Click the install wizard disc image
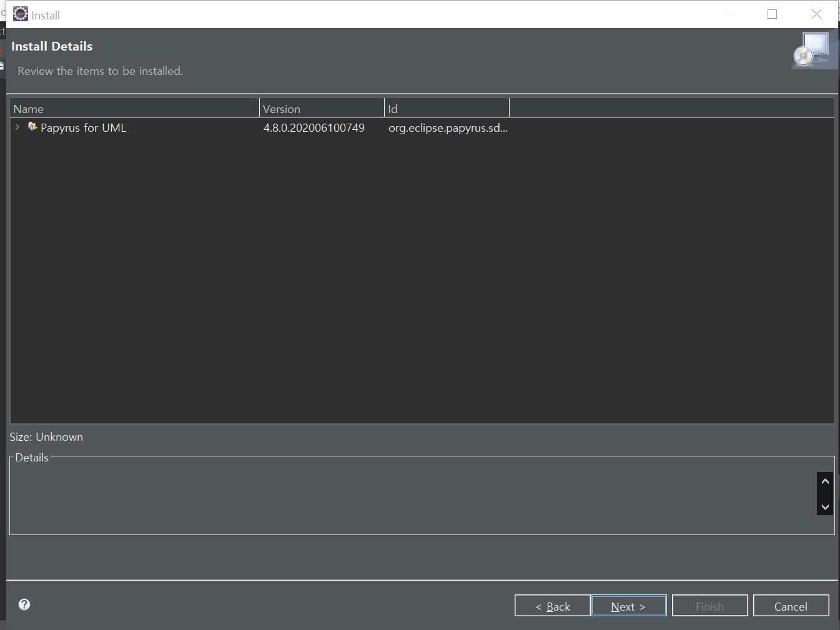 (814, 50)
